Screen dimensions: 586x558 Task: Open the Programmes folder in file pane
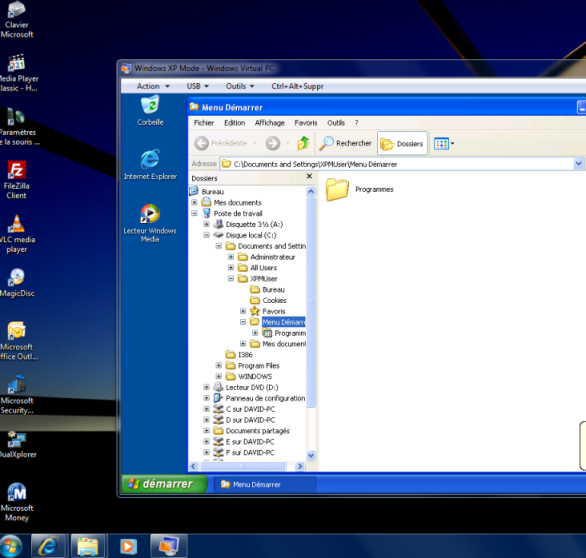click(360, 189)
